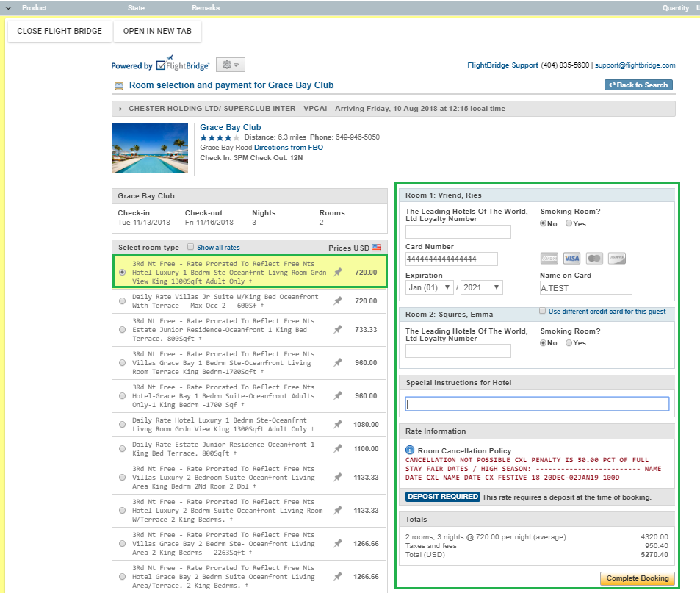Select Villas Grace Bay 1 Bedrm 960.00 rate
This screenshot has width=700, height=593.
pos(123,362)
